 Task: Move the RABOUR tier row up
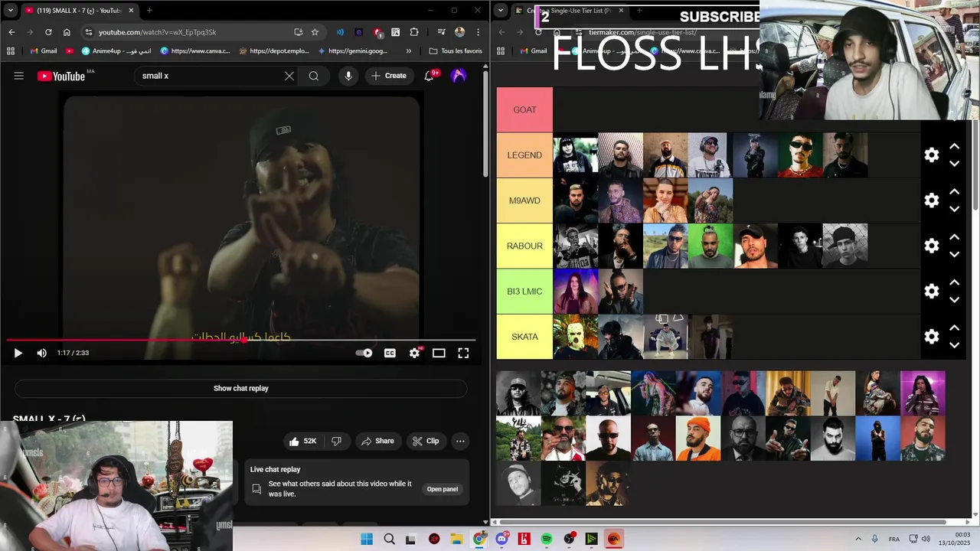[955, 237]
